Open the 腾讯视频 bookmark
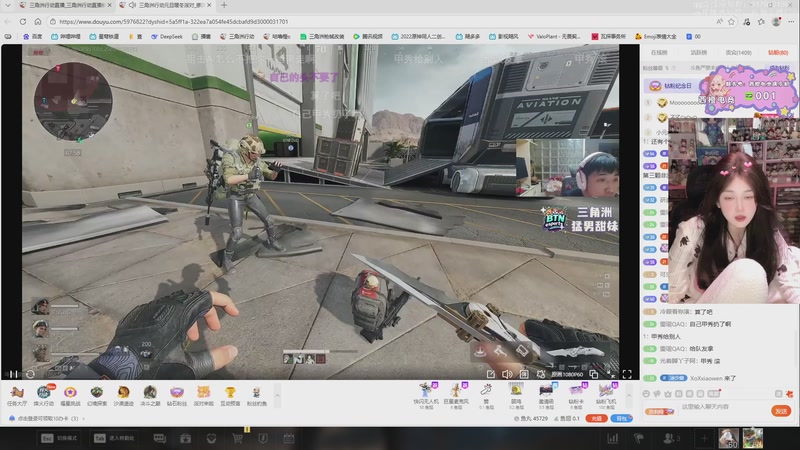 [368, 37]
